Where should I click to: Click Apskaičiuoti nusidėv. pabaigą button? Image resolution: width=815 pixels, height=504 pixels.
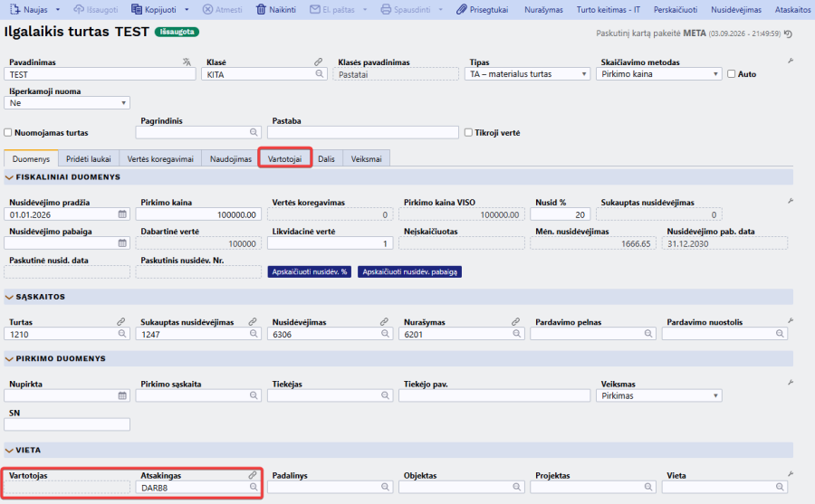[x=409, y=271]
